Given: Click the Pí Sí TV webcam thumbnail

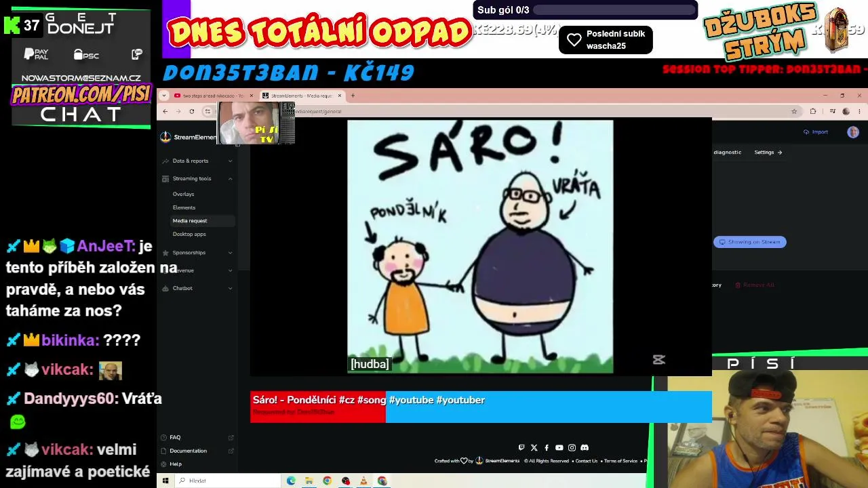Looking at the screenshot, I should coord(256,123).
